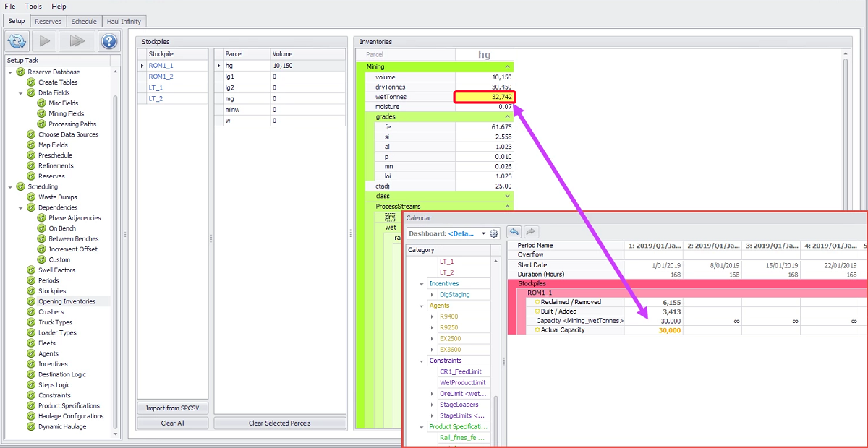This screenshot has width=868, height=448.
Task: Click the dashboard settings gear icon
Action: tap(494, 233)
